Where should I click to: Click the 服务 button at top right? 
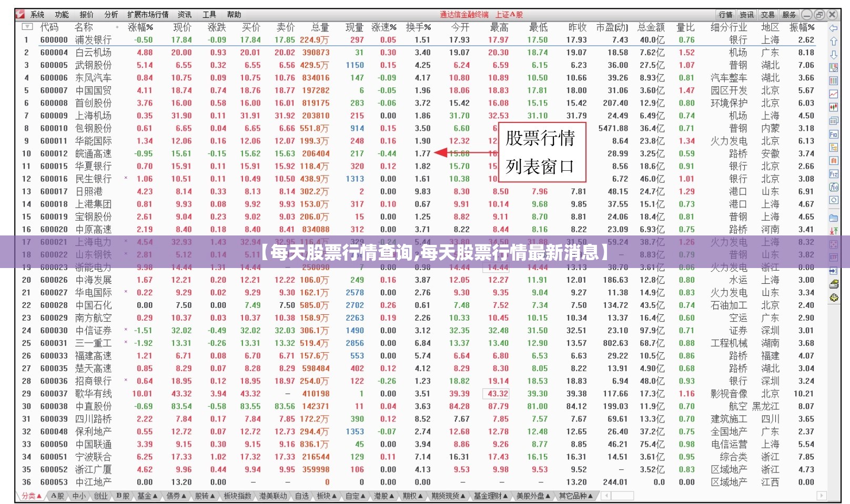click(x=789, y=15)
